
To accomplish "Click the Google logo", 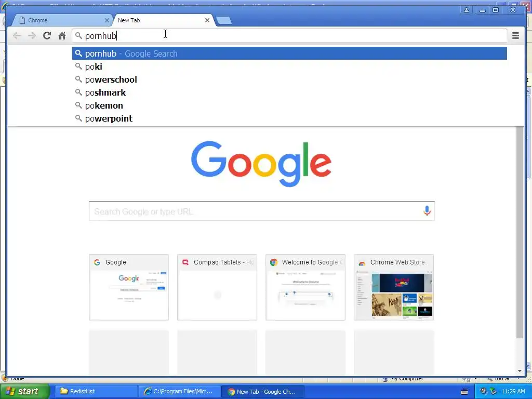I will (261, 164).
